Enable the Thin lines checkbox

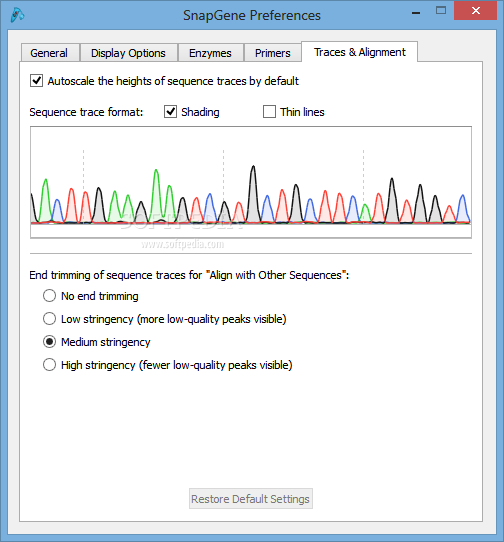(x=269, y=112)
